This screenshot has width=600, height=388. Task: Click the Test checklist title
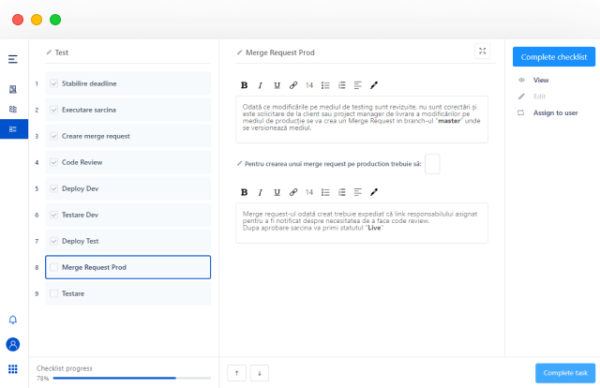coord(61,52)
